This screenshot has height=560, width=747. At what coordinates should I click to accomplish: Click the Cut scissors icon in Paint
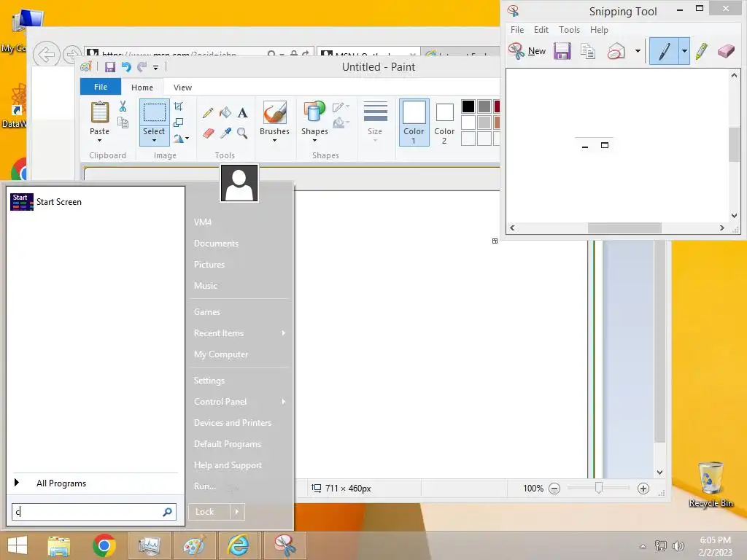click(123, 106)
